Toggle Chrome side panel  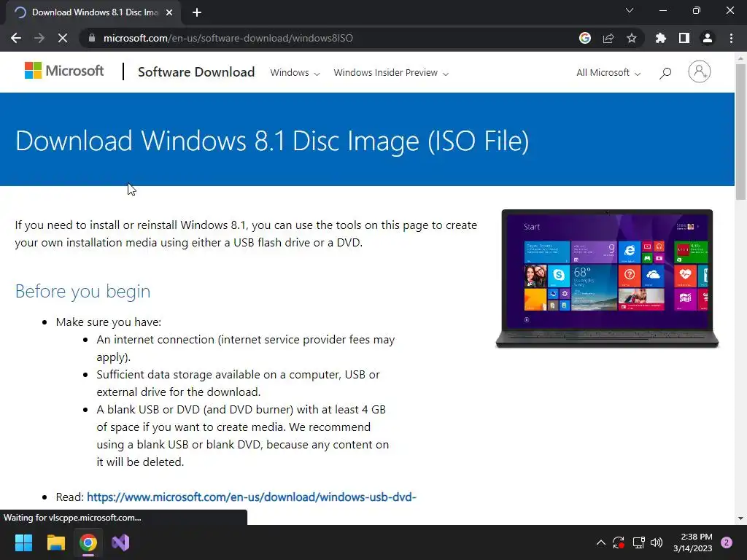[x=684, y=38]
